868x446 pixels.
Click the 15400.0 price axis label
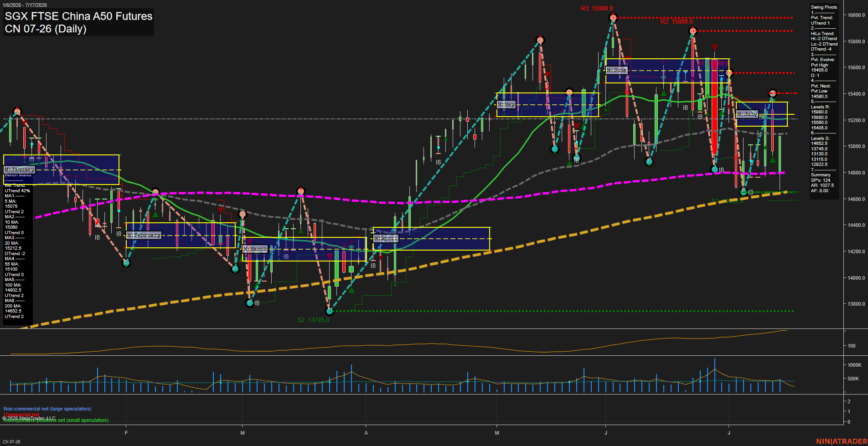(856, 94)
